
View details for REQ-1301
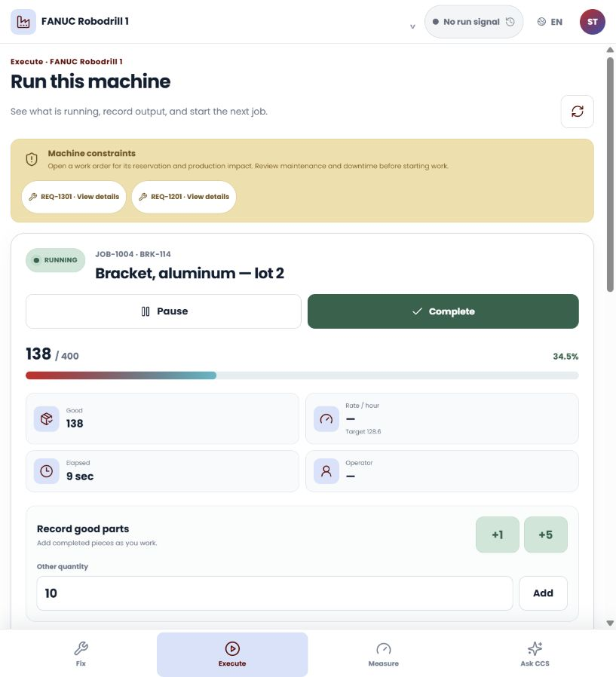[x=74, y=197]
